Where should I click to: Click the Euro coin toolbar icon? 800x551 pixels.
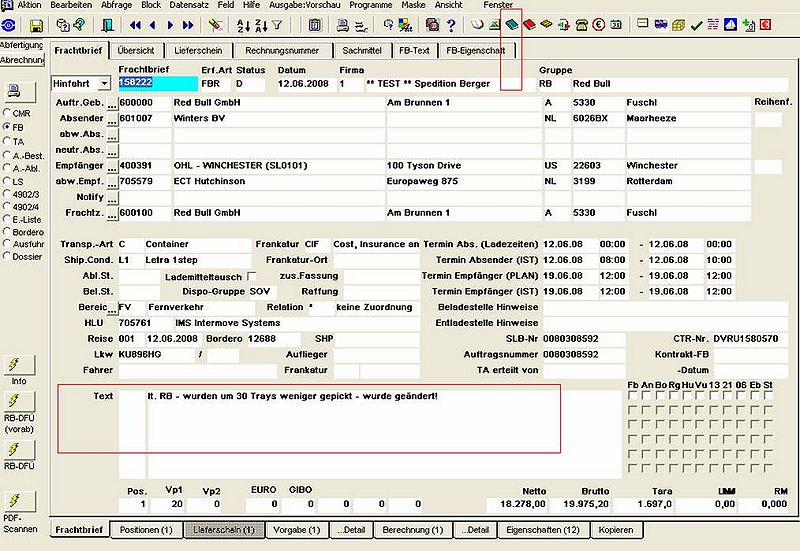pos(599,25)
